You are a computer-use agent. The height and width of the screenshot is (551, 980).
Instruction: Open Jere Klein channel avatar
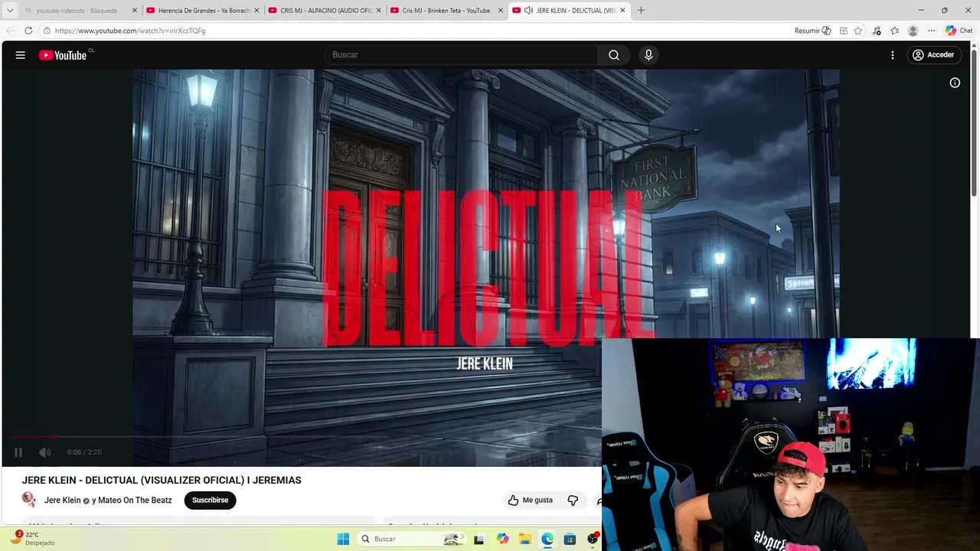tap(29, 500)
